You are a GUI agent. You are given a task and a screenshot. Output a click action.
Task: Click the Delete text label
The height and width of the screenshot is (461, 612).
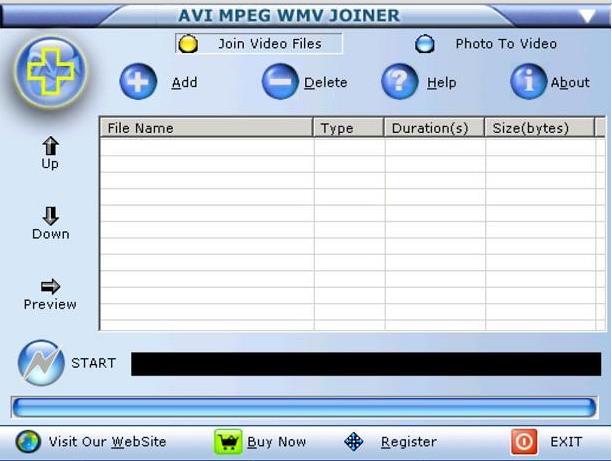click(x=326, y=82)
